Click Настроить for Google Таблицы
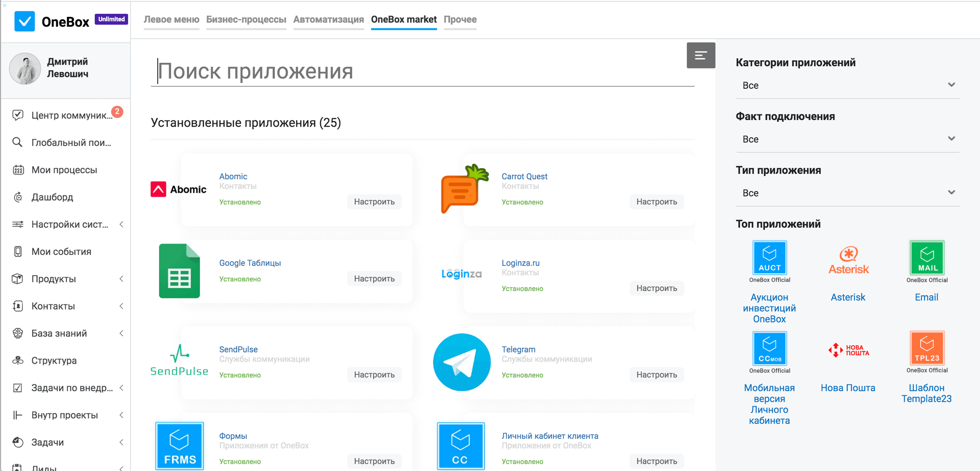This screenshot has height=471, width=980. point(375,278)
